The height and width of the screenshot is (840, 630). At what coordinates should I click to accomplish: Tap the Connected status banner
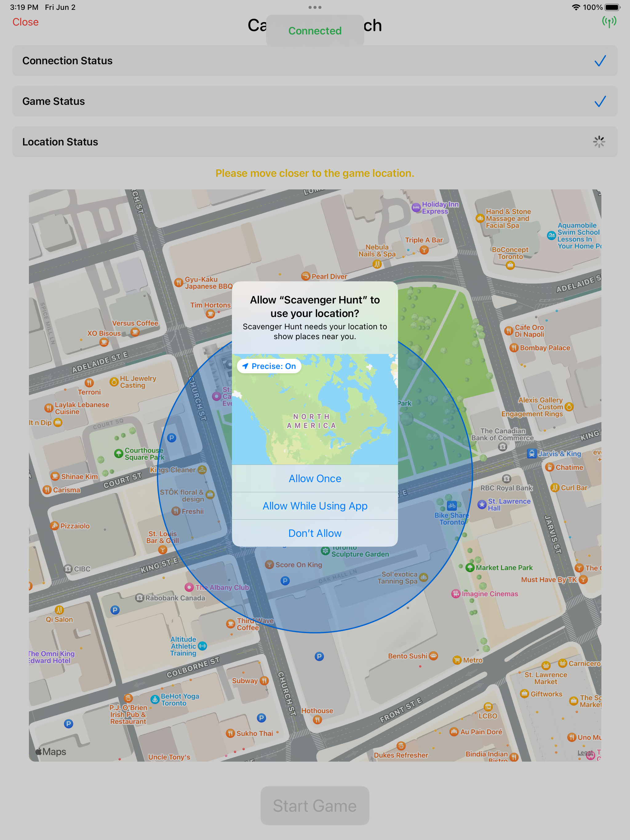[315, 30]
